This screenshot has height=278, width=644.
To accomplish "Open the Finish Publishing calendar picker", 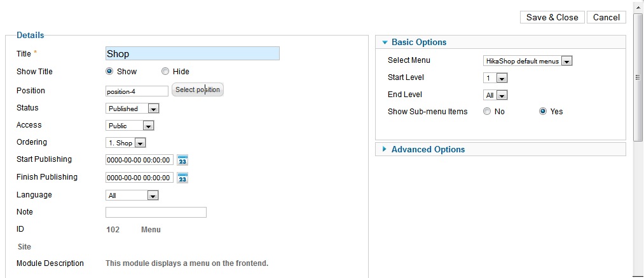I will (x=182, y=178).
